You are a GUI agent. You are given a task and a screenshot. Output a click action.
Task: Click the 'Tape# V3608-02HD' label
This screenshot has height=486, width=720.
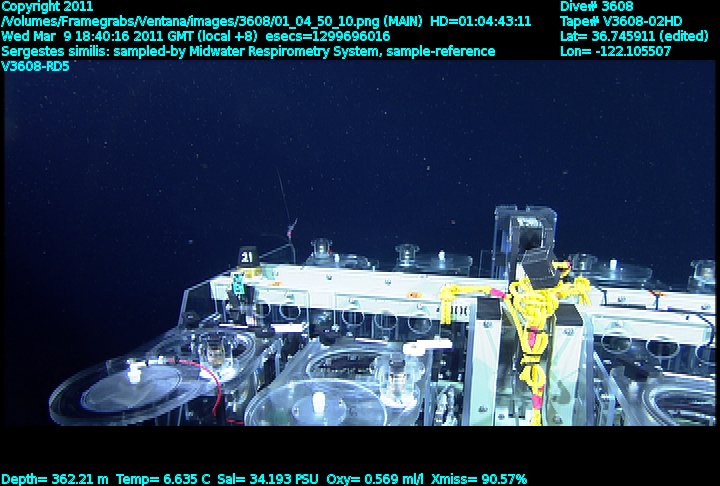click(x=621, y=22)
